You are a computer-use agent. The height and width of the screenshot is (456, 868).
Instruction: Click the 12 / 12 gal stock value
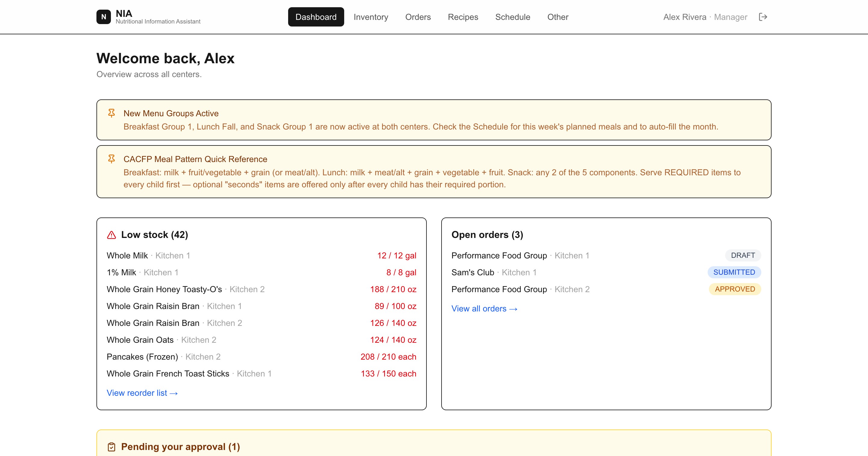397,256
